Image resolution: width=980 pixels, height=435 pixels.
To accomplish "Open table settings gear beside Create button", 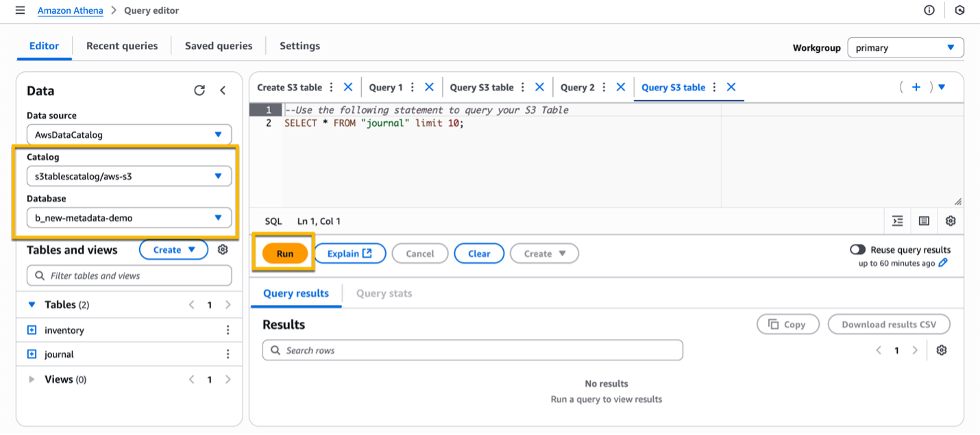I will 222,249.
